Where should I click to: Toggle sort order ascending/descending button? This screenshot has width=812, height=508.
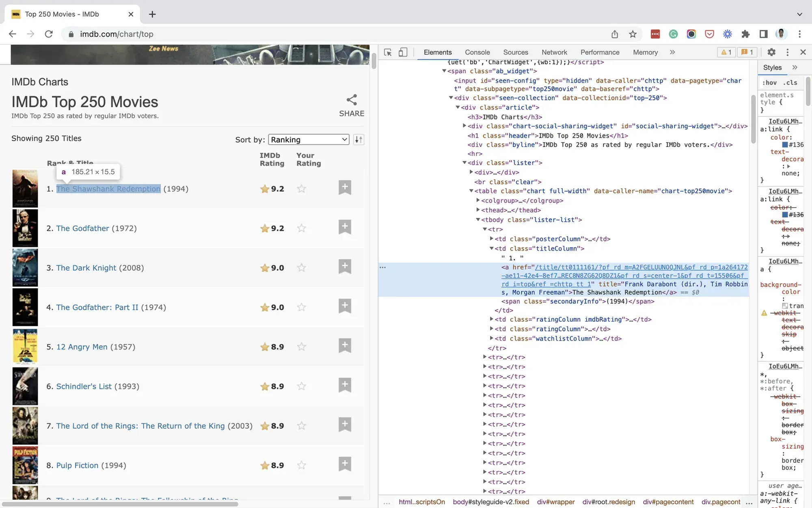tap(358, 140)
